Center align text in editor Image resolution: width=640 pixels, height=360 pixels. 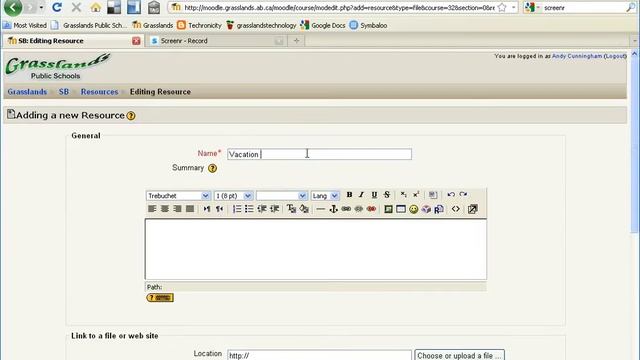pos(164,209)
